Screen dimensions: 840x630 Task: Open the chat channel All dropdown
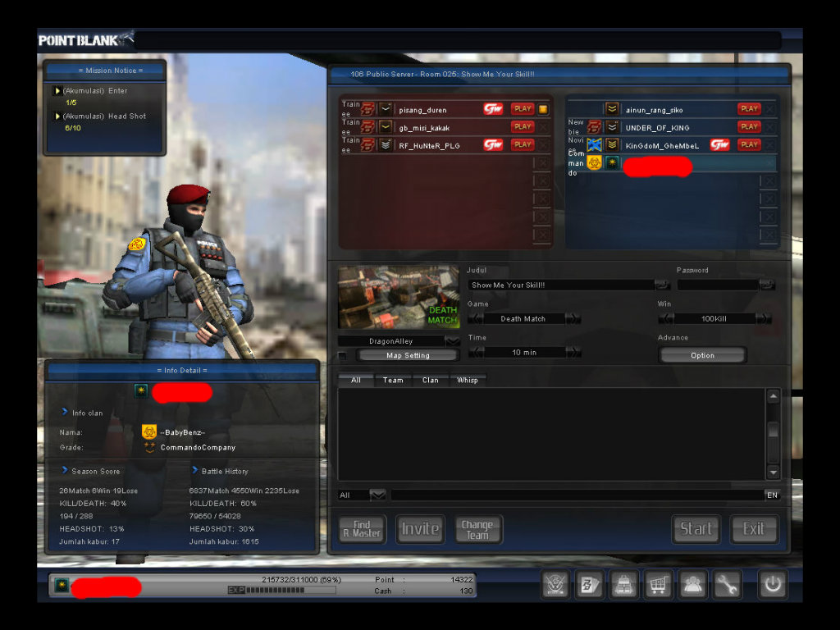point(377,495)
